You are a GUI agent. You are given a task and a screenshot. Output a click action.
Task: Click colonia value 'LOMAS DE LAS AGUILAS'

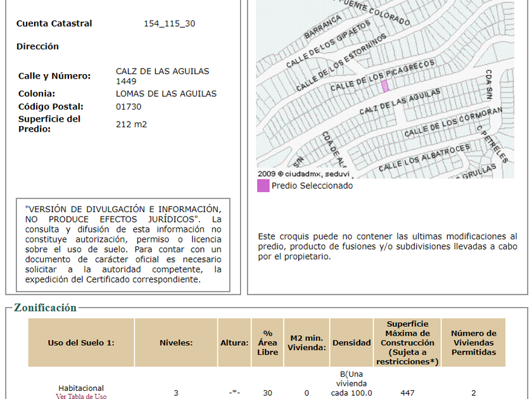(166, 94)
